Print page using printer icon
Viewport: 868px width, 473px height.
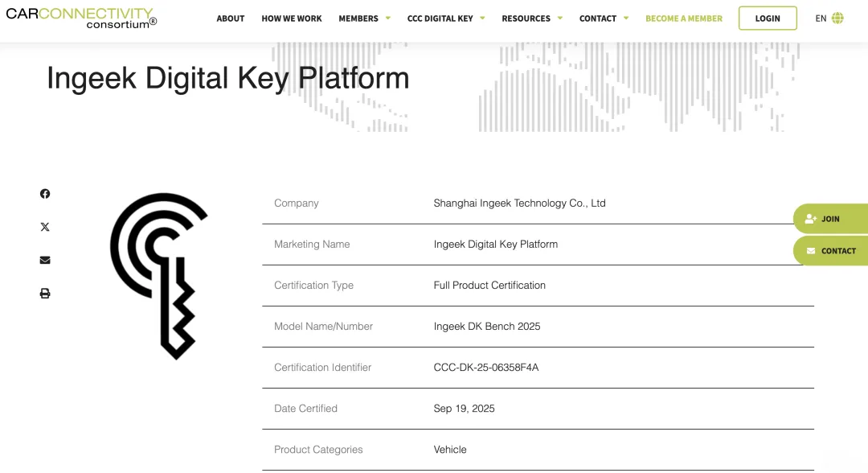[x=45, y=294]
